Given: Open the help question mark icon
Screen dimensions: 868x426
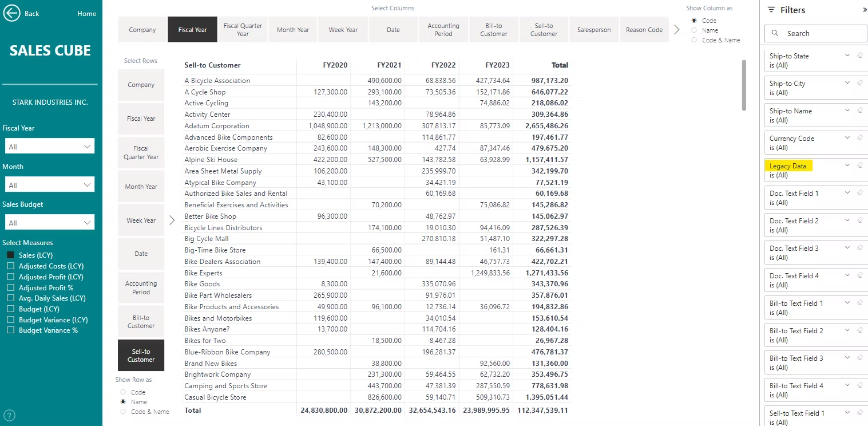Looking at the screenshot, I should click(x=9, y=416).
